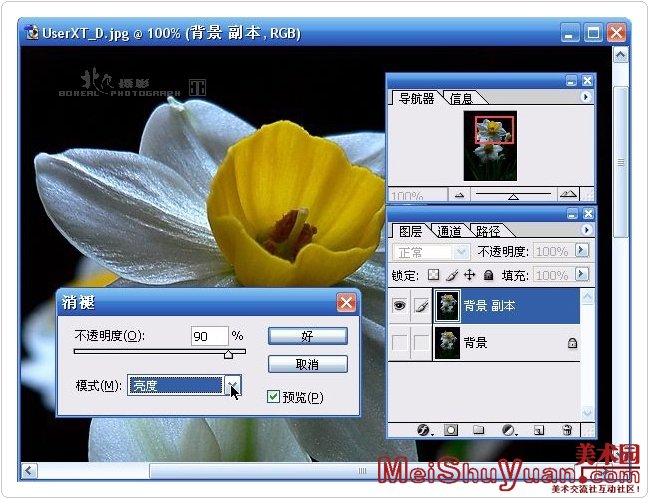This screenshot has height=499, width=649.
Task: Switch to the 通道 Channels tab
Action: pyautogui.click(x=449, y=231)
